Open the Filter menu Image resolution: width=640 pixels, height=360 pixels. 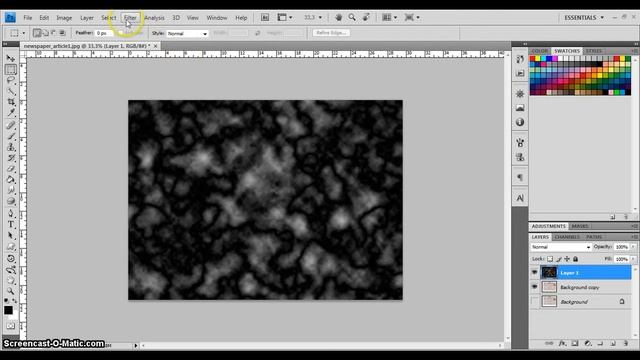(x=130, y=18)
